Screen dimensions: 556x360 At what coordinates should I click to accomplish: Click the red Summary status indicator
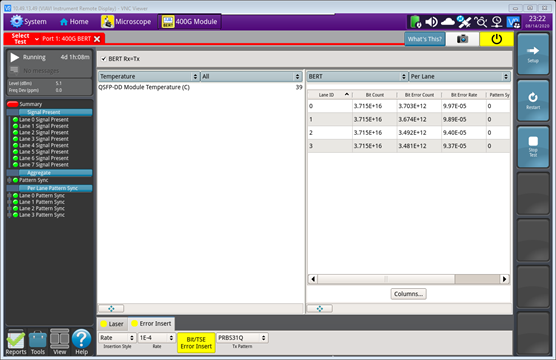[x=12, y=104]
